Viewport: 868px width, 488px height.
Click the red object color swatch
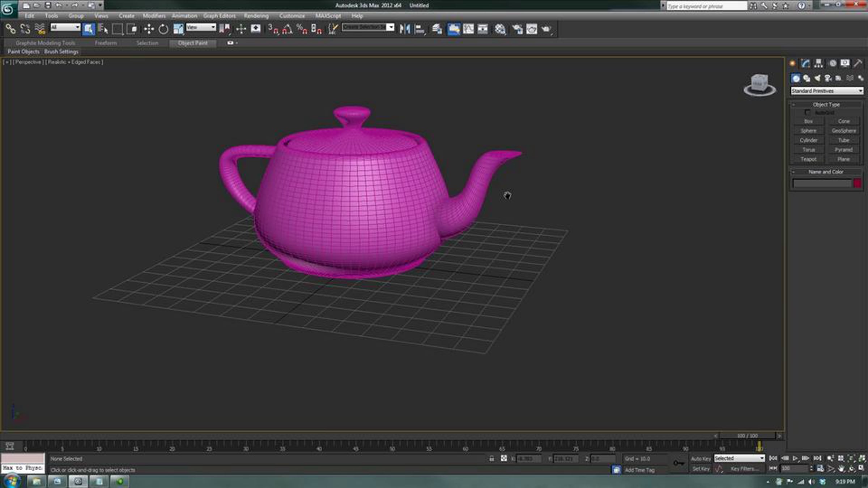857,183
